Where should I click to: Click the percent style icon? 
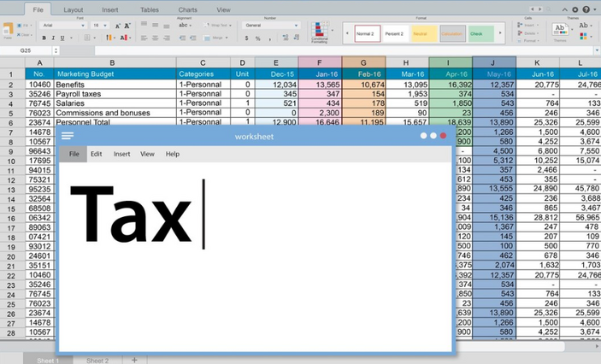(257, 38)
